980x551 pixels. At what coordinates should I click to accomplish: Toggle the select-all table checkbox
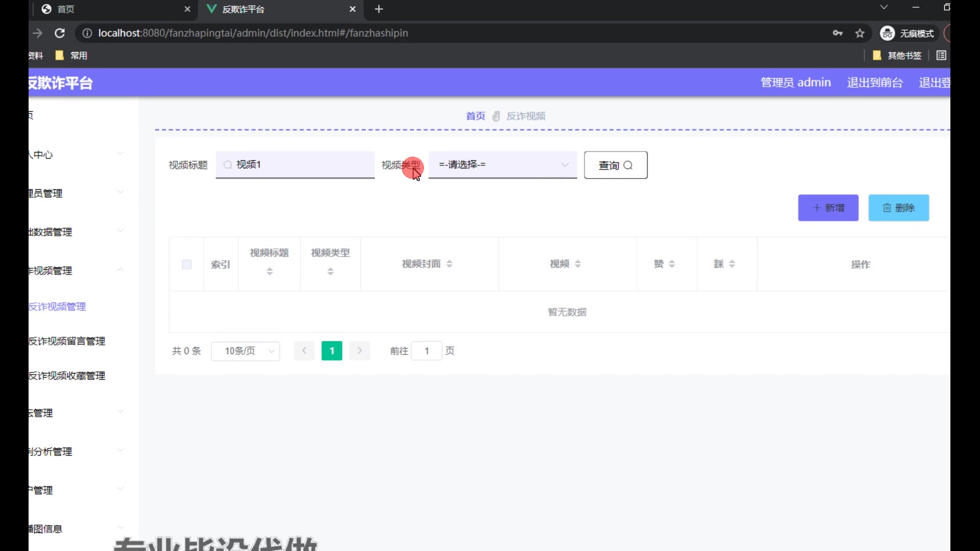187,264
